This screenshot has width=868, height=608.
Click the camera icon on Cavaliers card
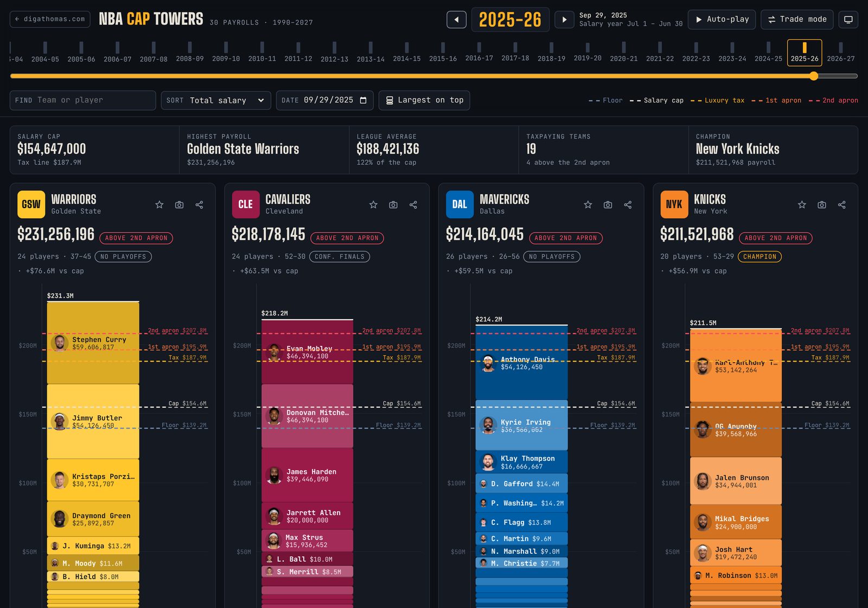click(x=393, y=205)
